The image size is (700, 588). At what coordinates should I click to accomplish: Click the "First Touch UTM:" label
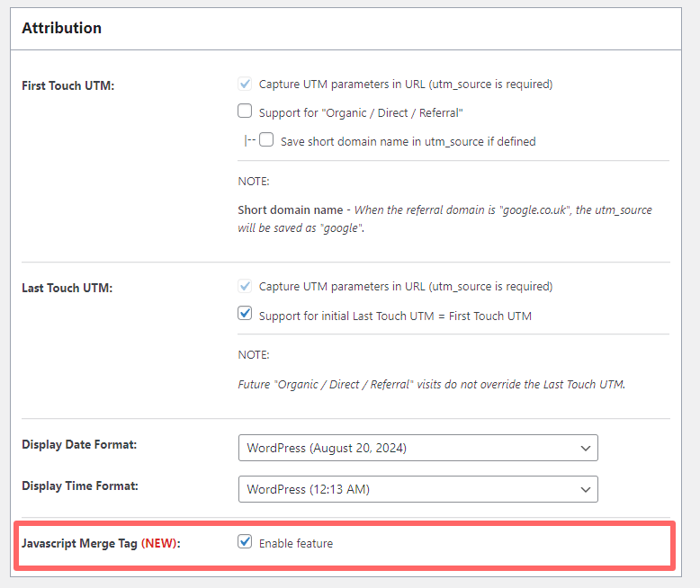(x=67, y=86)
